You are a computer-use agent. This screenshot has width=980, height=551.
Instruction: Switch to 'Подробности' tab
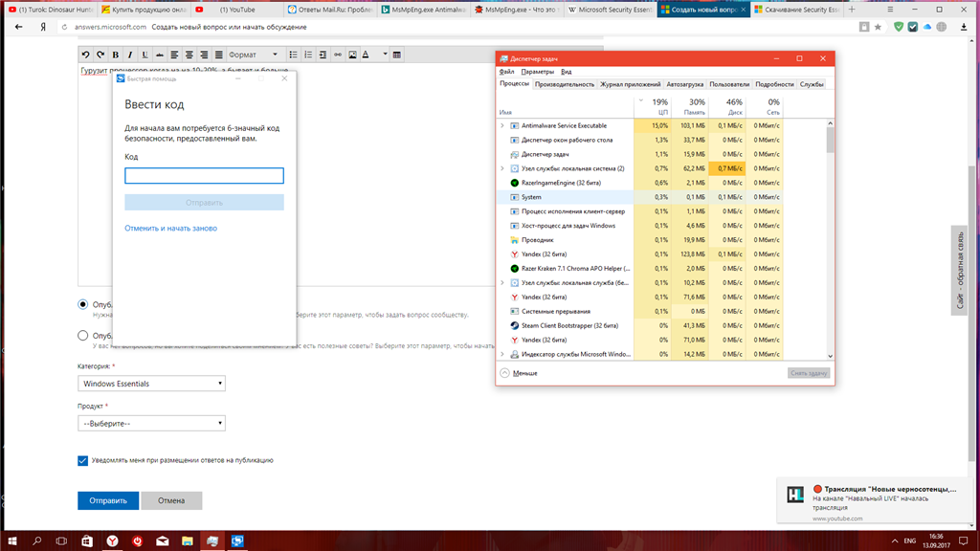click(774, 84)
